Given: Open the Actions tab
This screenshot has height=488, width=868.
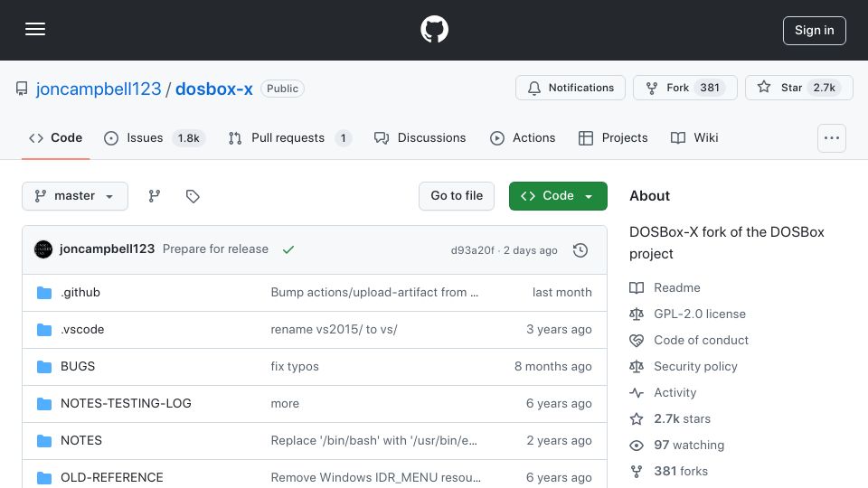Looking at the screenshot, I should (x=523, y=137).
